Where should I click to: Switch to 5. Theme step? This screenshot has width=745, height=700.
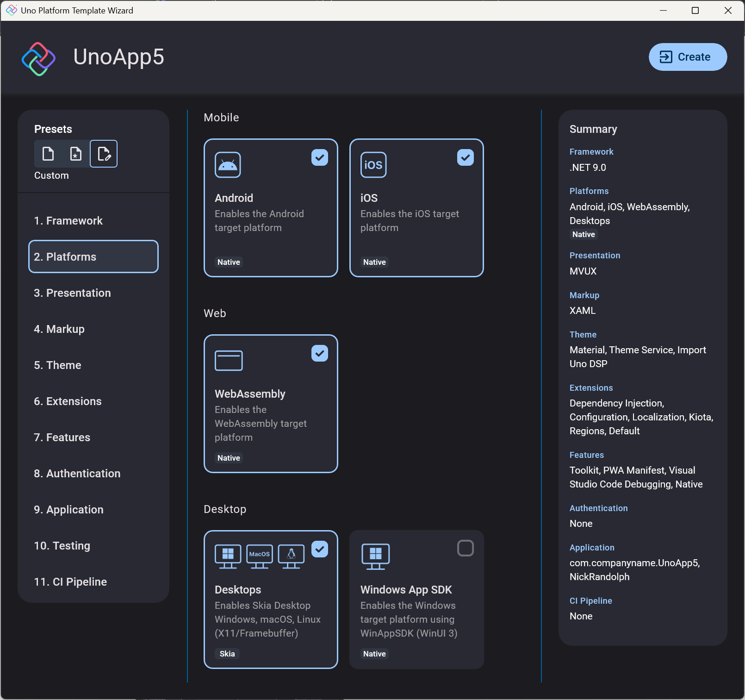(x=93, y=365)
